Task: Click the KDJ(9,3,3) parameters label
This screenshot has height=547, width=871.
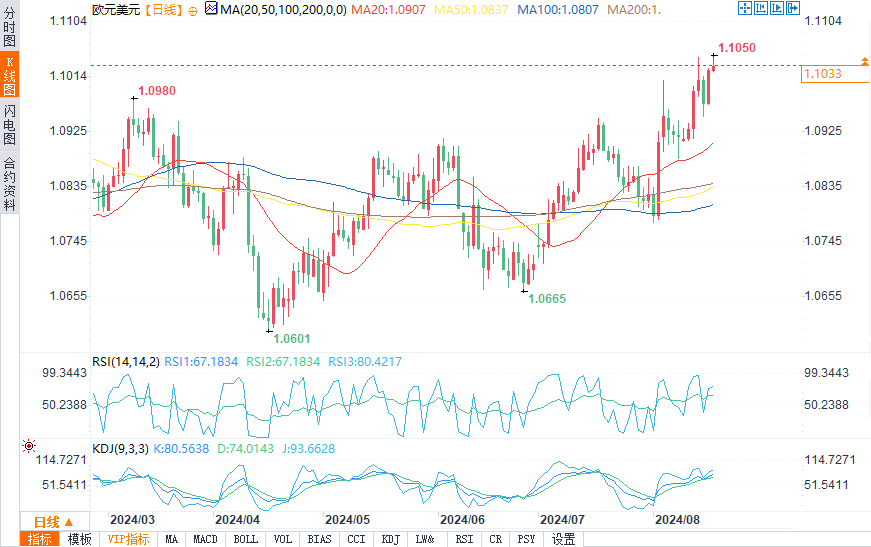Action: pos(121,448)
